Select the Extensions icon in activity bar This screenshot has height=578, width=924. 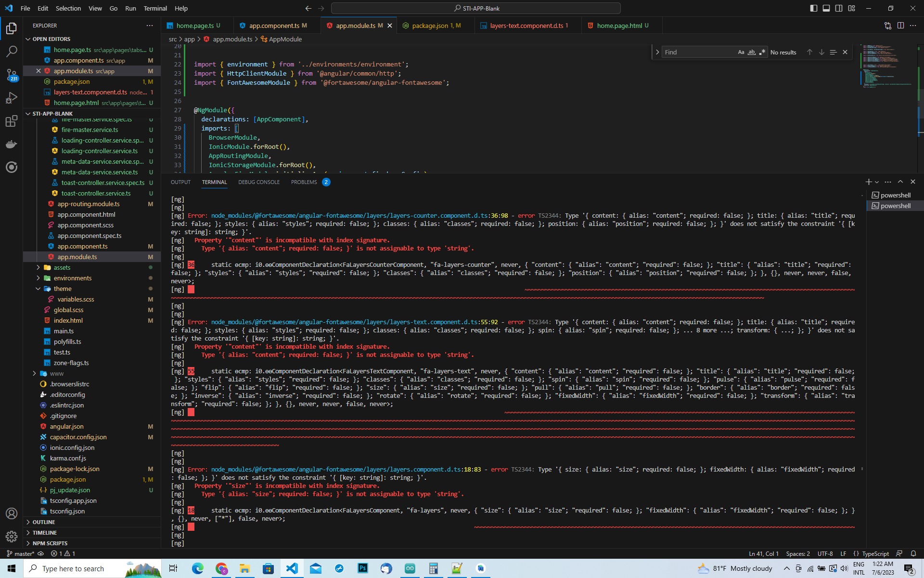click(12, 121)
